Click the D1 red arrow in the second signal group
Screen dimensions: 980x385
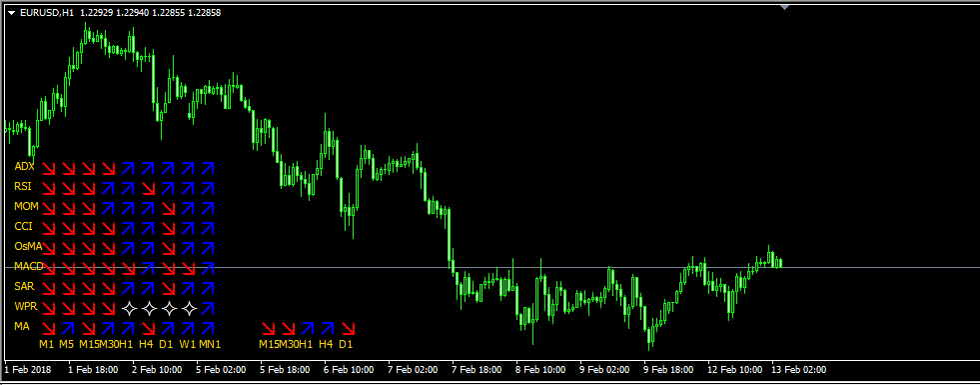(348, 328)
